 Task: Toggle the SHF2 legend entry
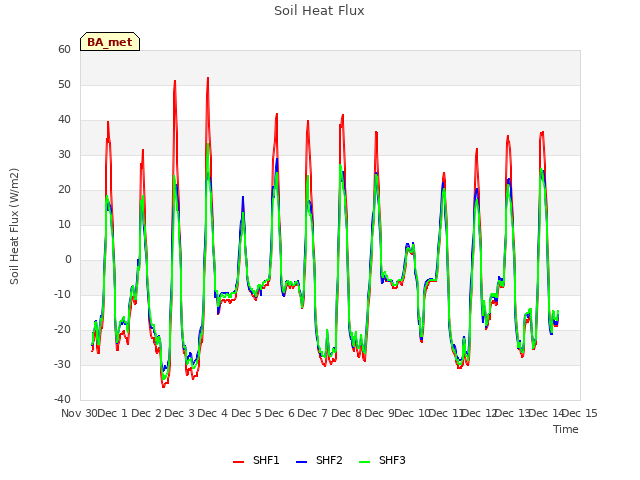coord(319,460)
